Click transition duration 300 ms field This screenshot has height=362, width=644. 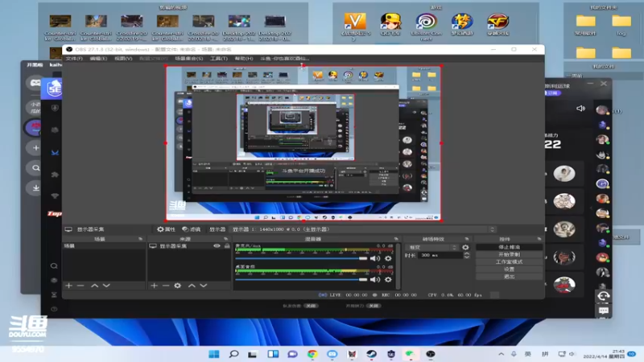pyautogui.click(x=440, y=255)
